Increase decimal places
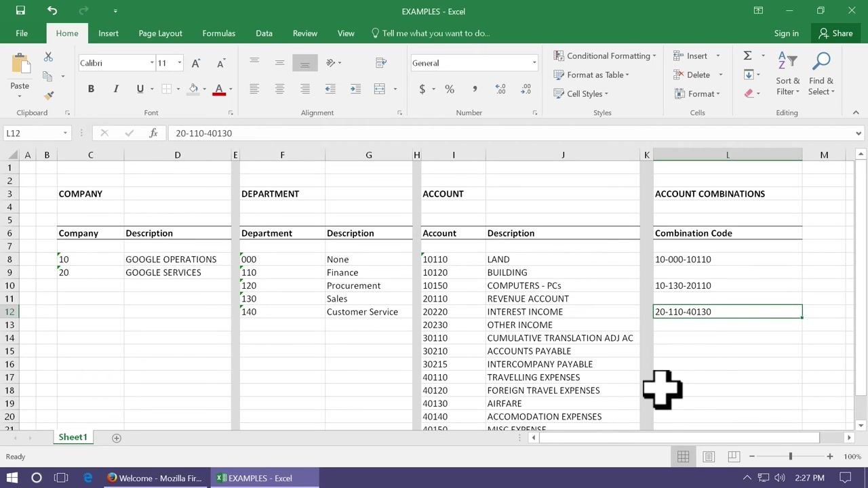The height and width of the screenshot is (488, 868). point(500,89)
